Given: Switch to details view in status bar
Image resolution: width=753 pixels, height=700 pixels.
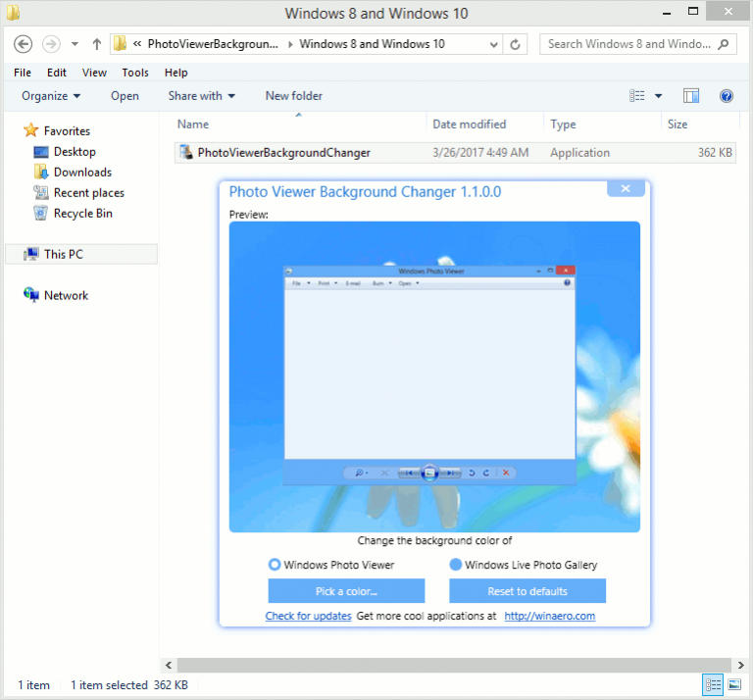Looking at the screenshot, I should point(713,684).
